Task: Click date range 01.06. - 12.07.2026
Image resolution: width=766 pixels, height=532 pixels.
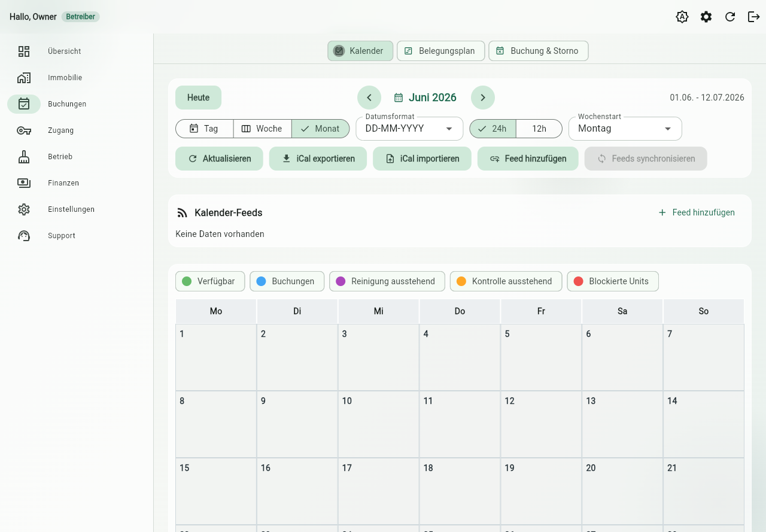Action: pos(707,98)
